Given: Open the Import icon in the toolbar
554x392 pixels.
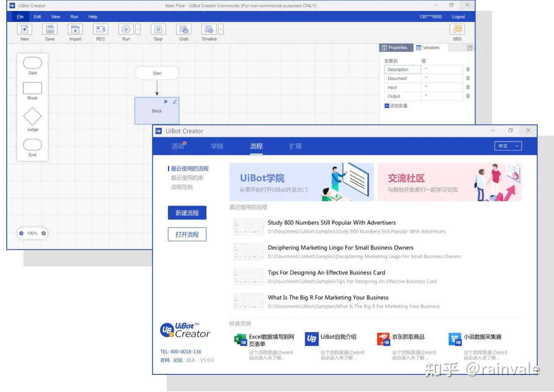Looking at the screenshot, I should tap(75, 29).
